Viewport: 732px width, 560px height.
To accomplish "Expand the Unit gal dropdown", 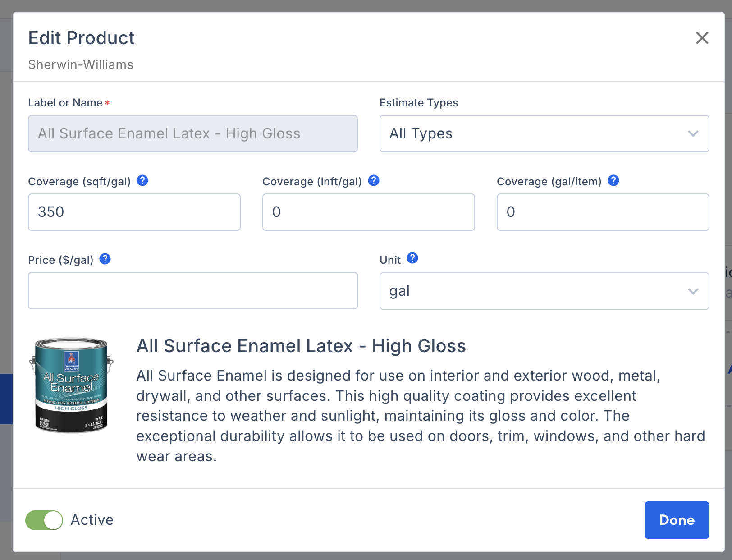I will click(x=544, y=291).
